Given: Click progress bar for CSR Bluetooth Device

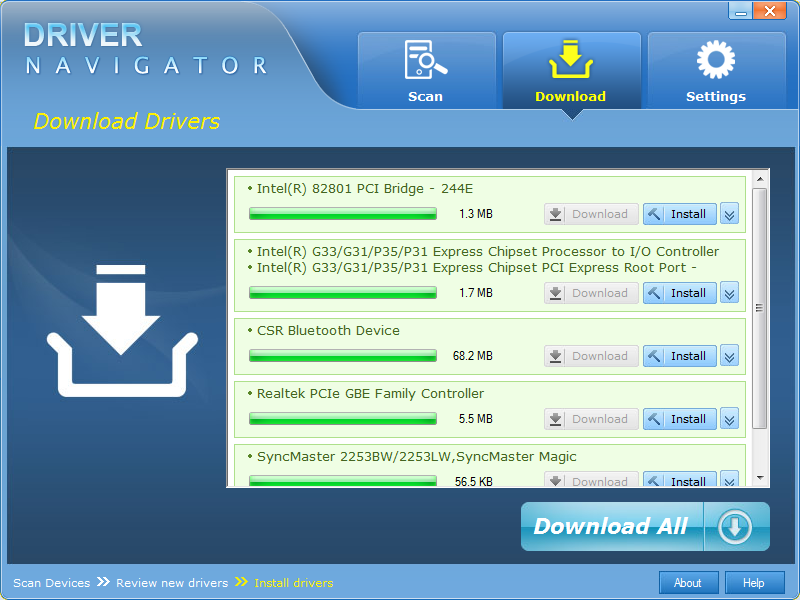Looking at the screenshot, I should click(343, 356).
